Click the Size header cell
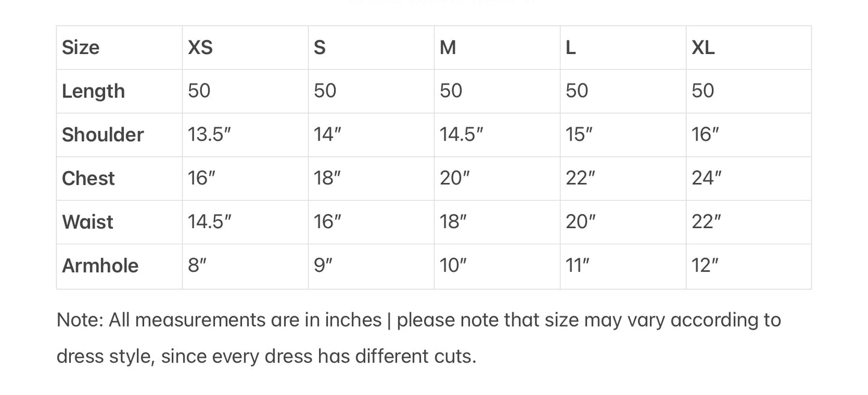 80,47
